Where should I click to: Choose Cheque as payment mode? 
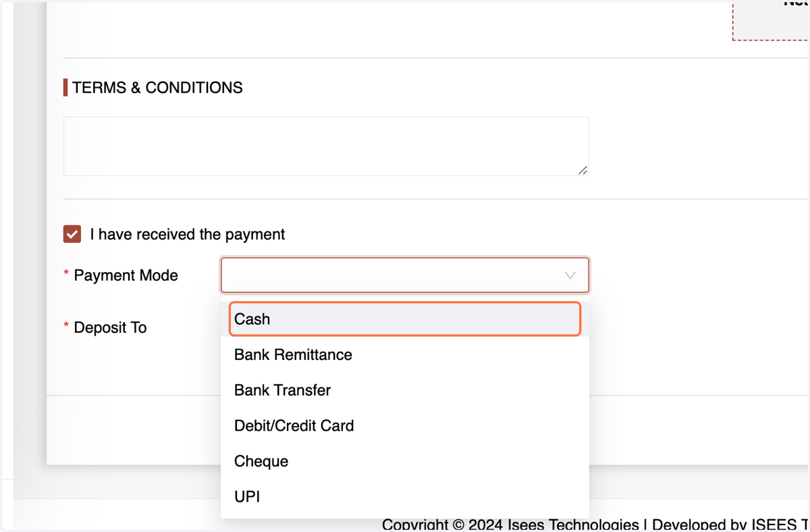click(405, 461)
